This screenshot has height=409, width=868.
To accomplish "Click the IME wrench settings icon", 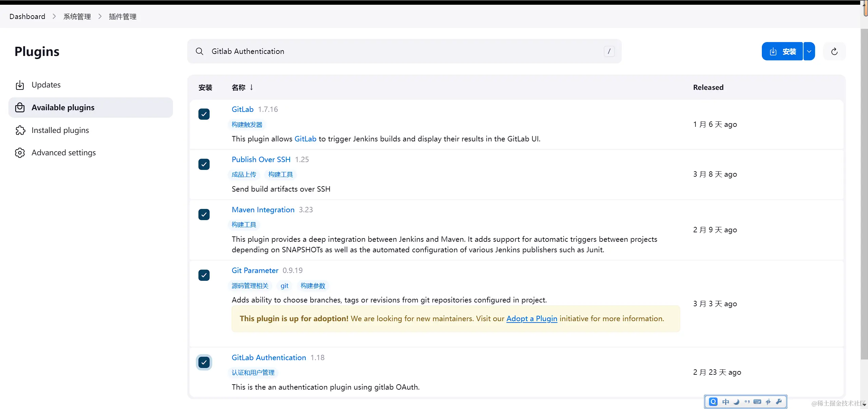I will click(779, 402).
